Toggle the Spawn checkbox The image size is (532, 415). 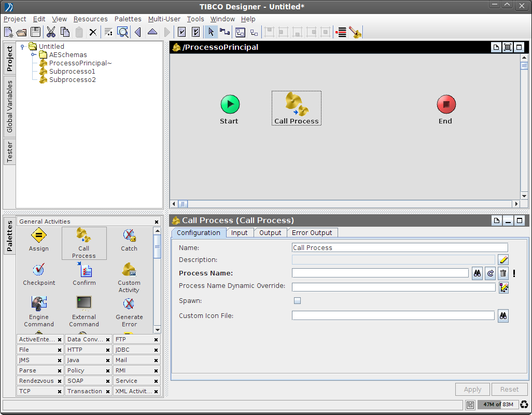[x=297, y=301]
